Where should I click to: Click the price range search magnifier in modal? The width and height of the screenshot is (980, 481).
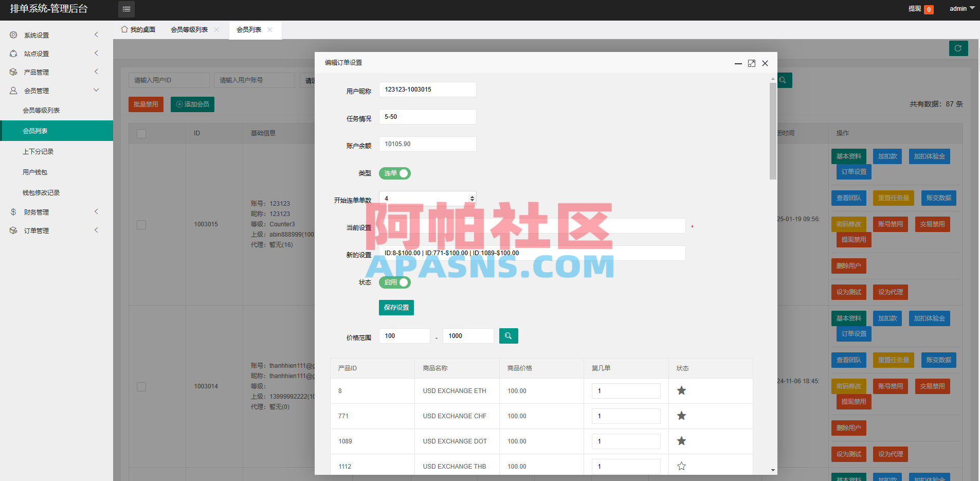508,335
